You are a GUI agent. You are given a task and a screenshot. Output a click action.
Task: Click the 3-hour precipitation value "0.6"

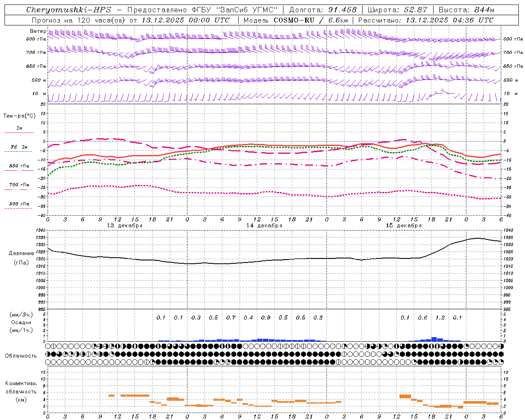[422, 317]
